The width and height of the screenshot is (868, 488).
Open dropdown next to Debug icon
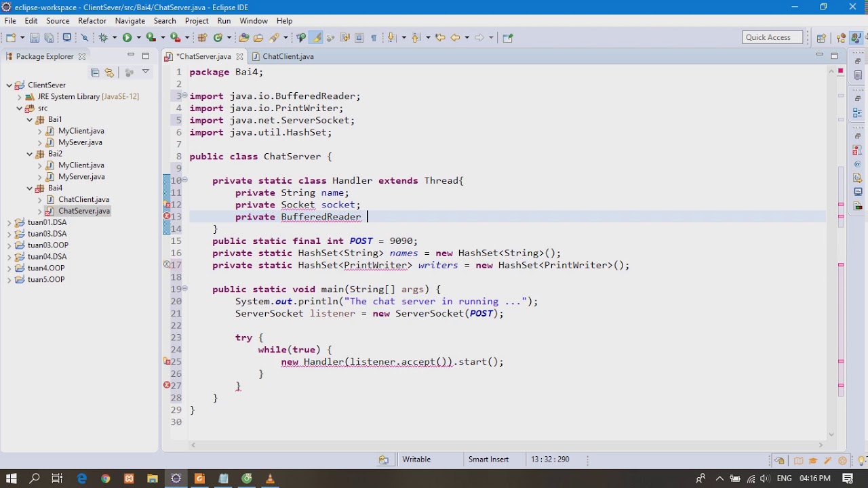(114, 38)
